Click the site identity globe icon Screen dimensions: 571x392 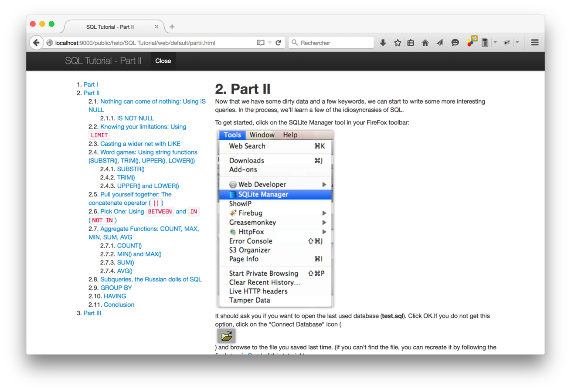(x=50, y=43)
